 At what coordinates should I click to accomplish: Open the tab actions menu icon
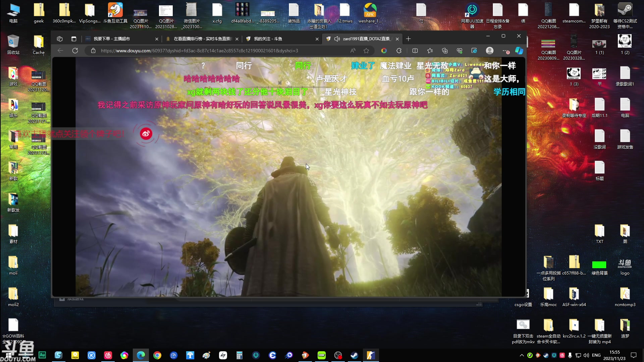(74, 39)
